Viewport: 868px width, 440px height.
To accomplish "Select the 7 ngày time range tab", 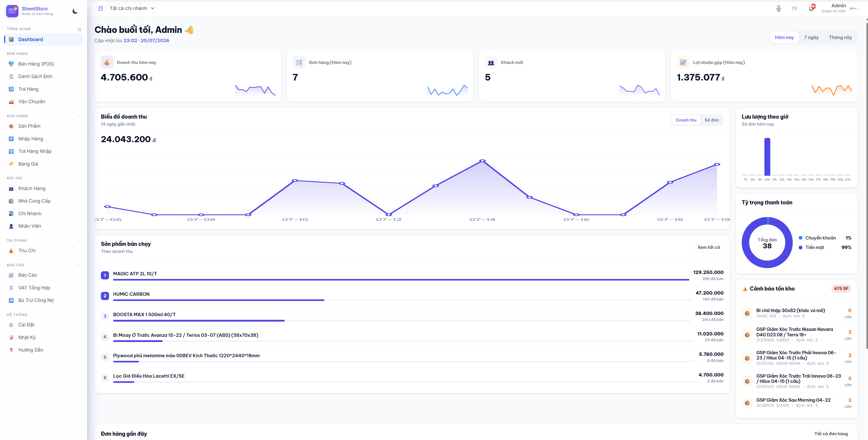I will click(811, 37).
